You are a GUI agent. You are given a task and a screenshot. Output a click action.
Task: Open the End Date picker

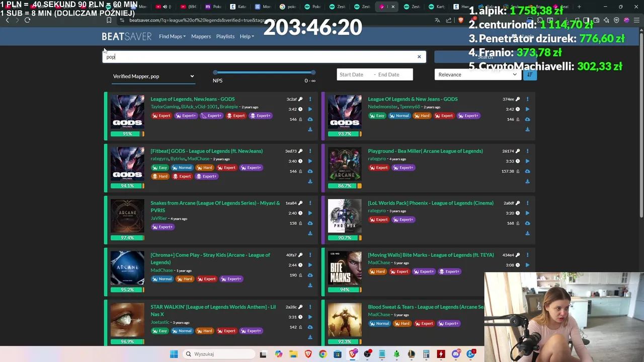point(394,74)
